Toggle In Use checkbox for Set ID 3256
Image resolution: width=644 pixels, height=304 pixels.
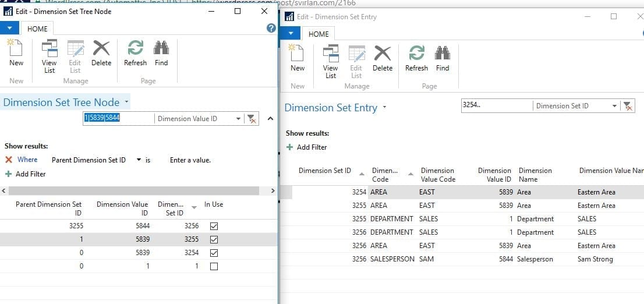(214, 226)
